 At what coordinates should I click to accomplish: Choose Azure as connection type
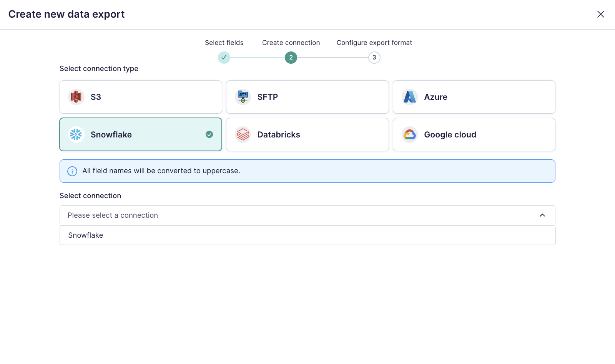(474, 97)
